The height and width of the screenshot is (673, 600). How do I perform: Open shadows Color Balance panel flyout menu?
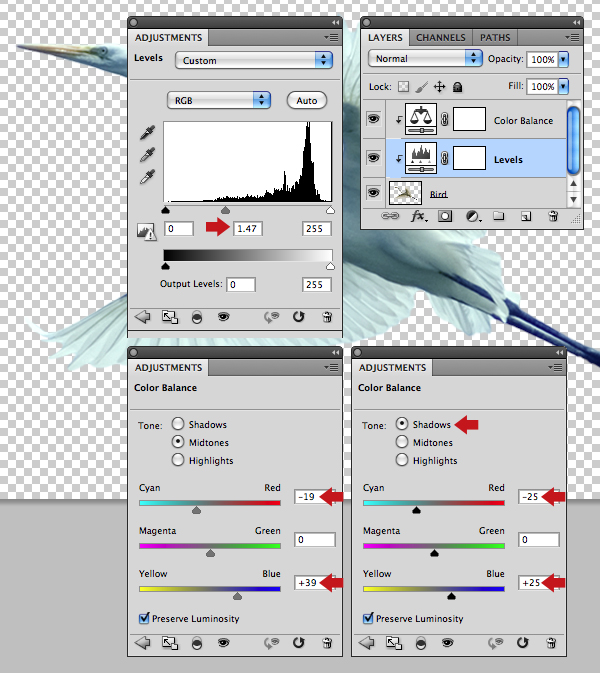click(555, 367)
